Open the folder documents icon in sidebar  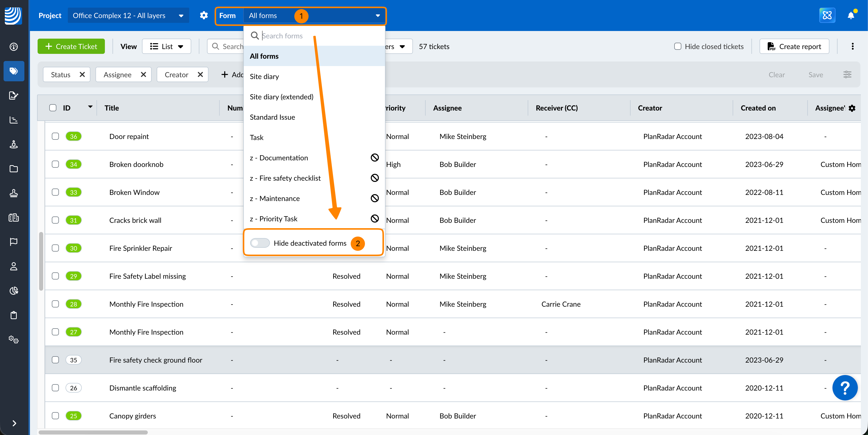click(x=14, y=169)
